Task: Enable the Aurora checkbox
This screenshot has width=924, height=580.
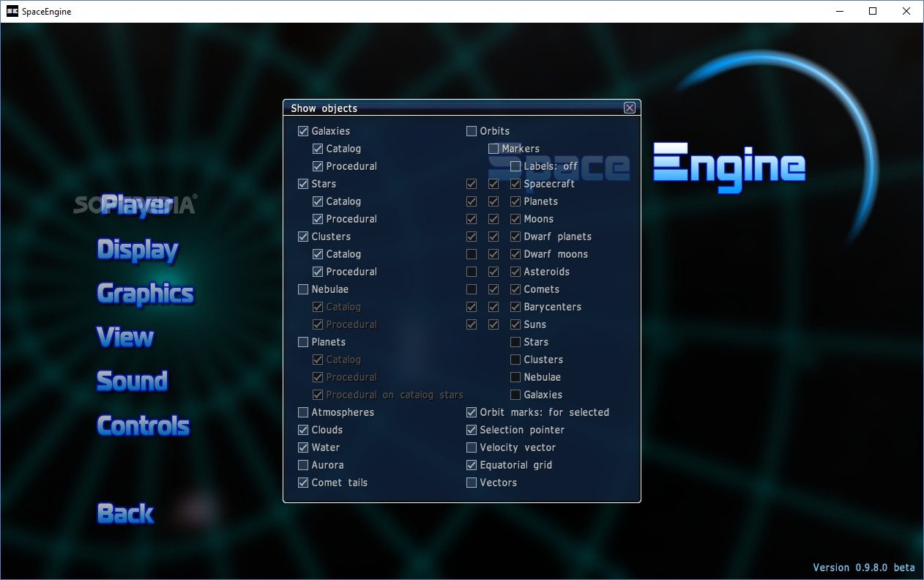Action: [x=303, y=465]
